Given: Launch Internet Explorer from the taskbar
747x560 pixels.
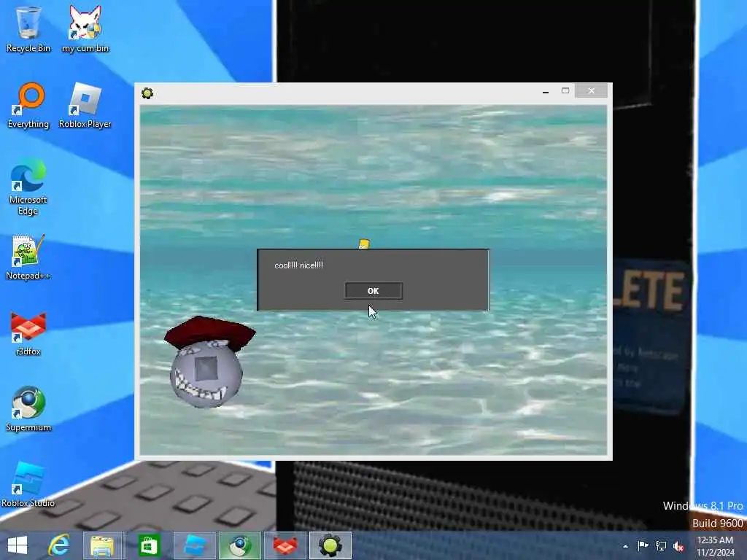Looking at the screenshot, I should pyautogui.click(x=59, y=545).
